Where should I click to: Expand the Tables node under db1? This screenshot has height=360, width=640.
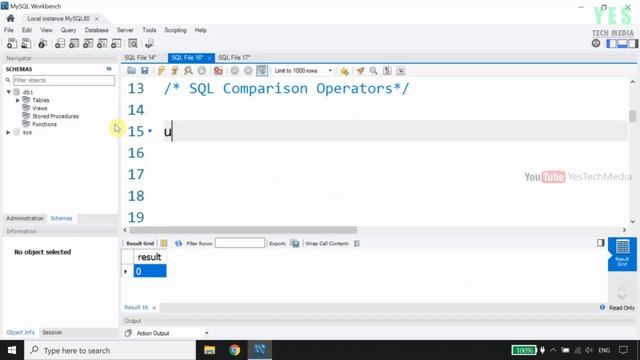coord(18,100)
